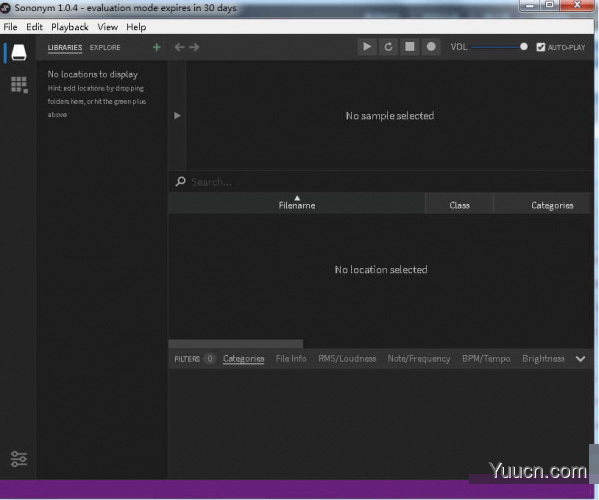
Task: Go back with left arrow
Action: (180, 47)
